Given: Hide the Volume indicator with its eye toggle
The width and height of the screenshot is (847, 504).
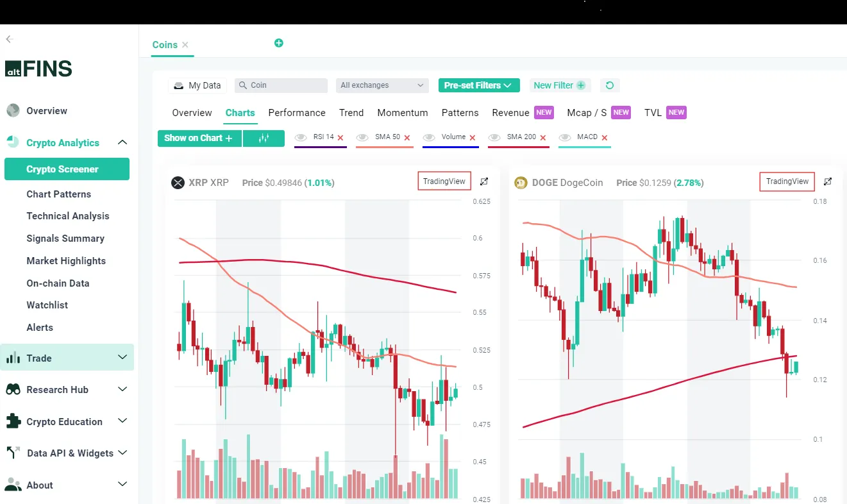Looking at the screenshot, I should pos(428,137).
